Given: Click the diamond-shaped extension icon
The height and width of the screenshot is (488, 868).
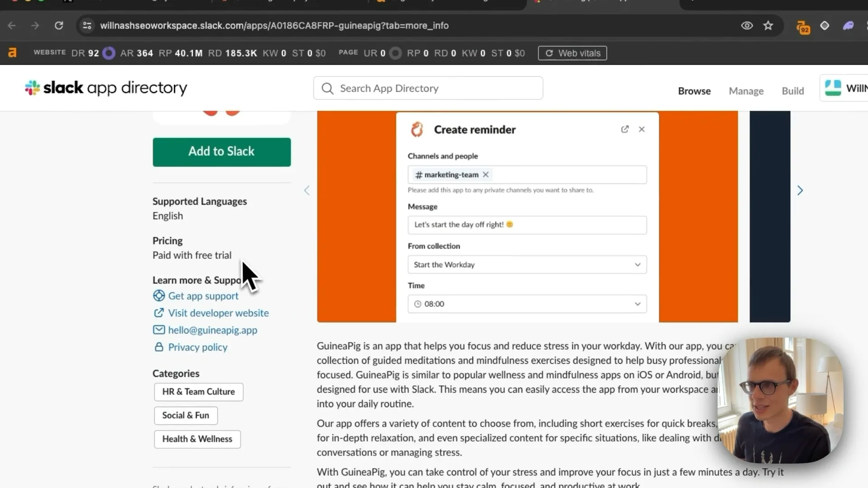Looking at the screenshot, I should point(825,26).
